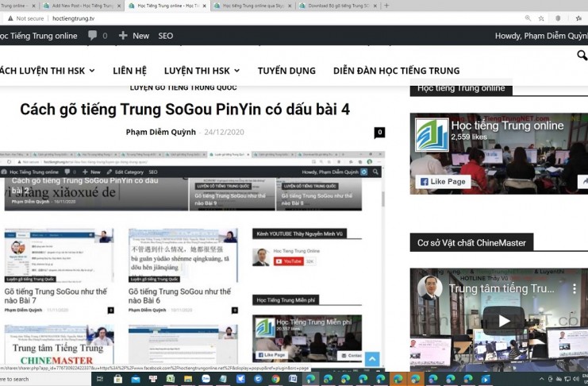The image size is (588, 386).
Task: Open File Explorer from taskbar
Action: coord(188,379)
